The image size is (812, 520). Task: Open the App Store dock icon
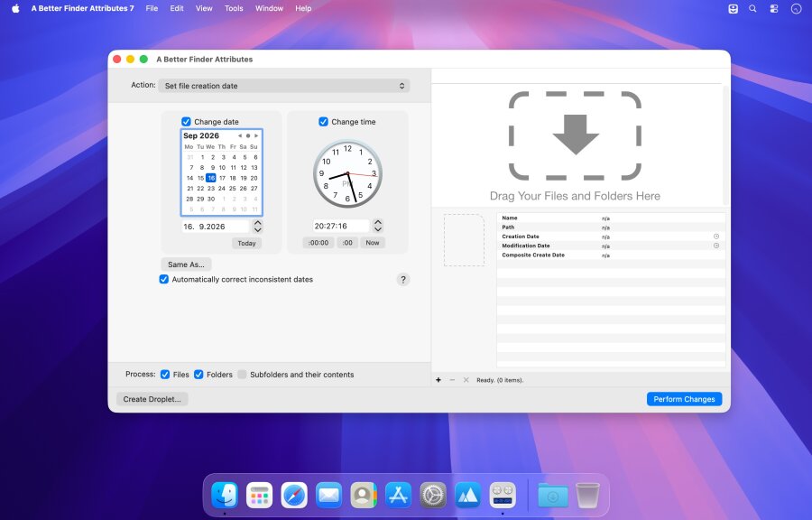[398, 495]
